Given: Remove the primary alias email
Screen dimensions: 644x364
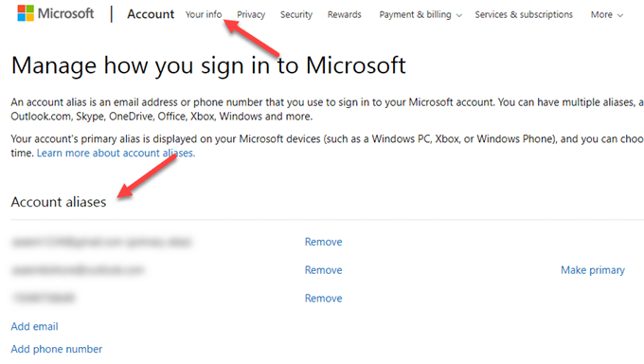Looking at the screenshot, I should [x=323, y=242].
